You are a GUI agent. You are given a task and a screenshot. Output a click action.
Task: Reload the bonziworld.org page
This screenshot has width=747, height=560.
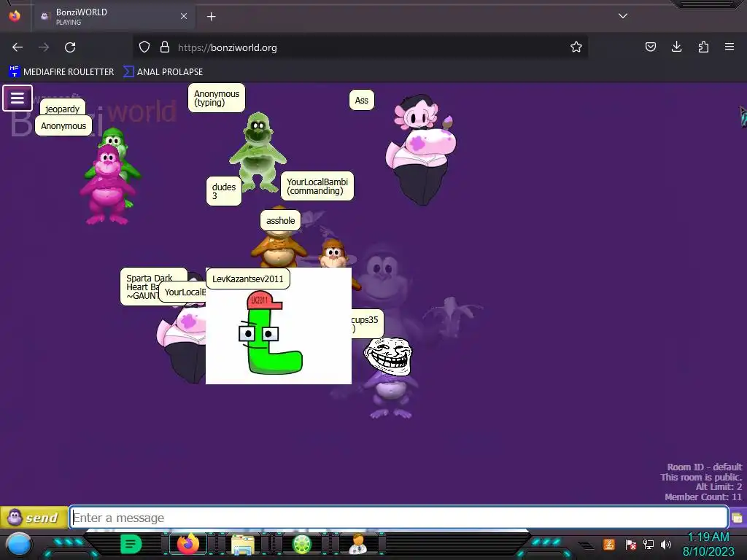[70, 47]
